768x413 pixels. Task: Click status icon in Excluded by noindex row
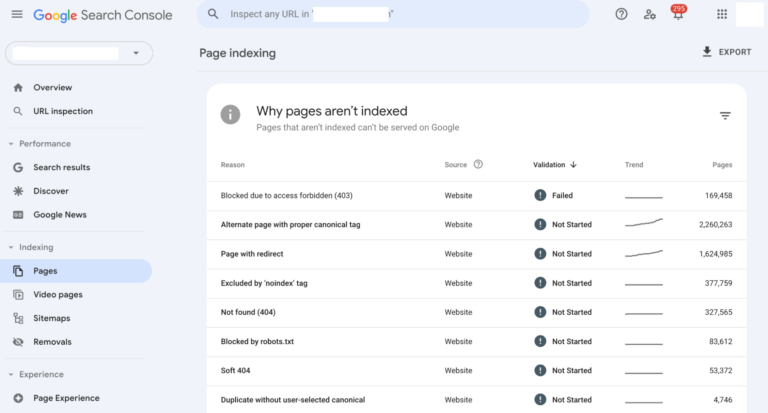click(540, 283)
